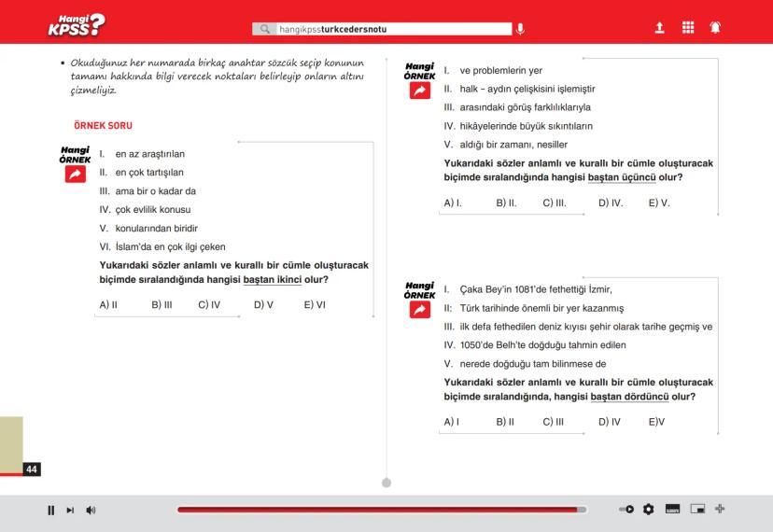This screenshot has height=532, width=773.
Task: Pause the video playback
Action: (51, 511)
